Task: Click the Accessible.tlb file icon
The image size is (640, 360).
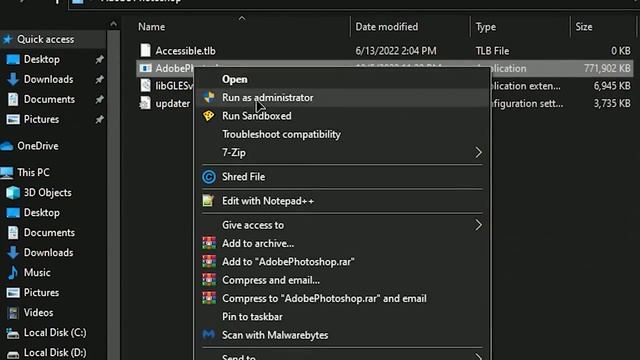Action: 145,50
